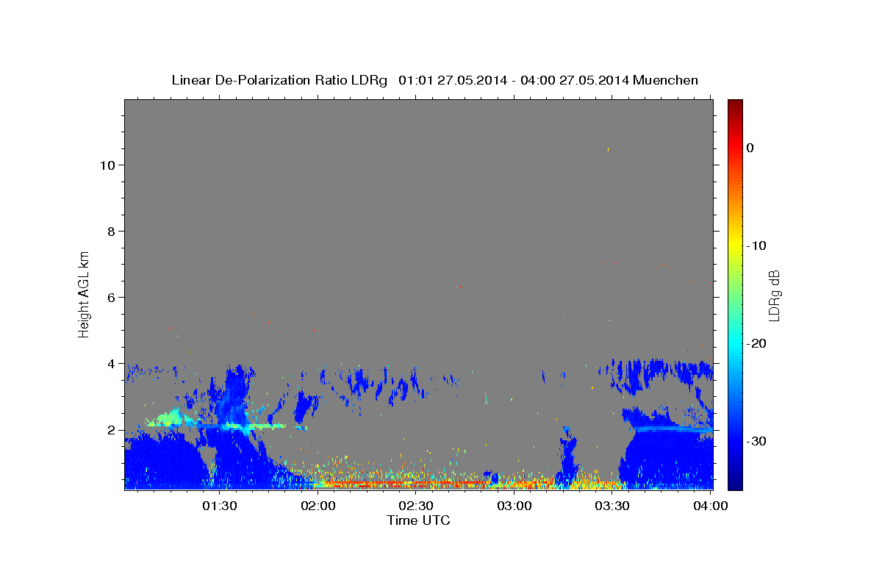This screenshot has width=882, height=588.
Task: Click the 02:30 time tick label
Action: point(416,506)
